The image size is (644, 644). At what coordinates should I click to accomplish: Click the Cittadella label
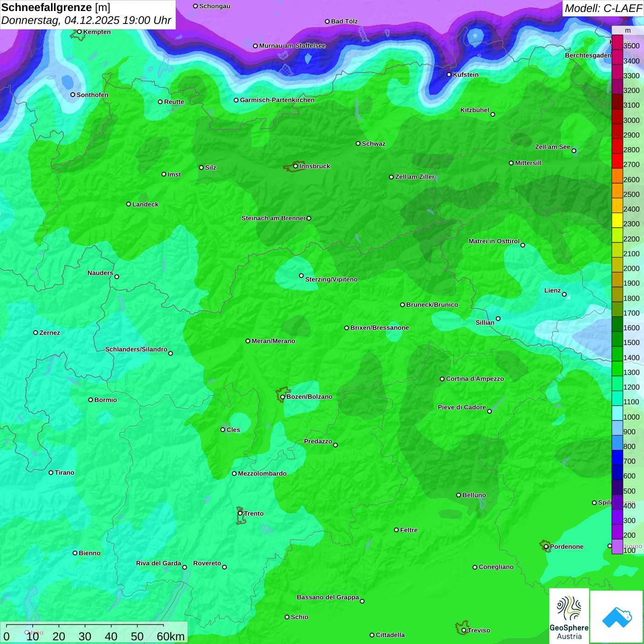pos(390,635)
